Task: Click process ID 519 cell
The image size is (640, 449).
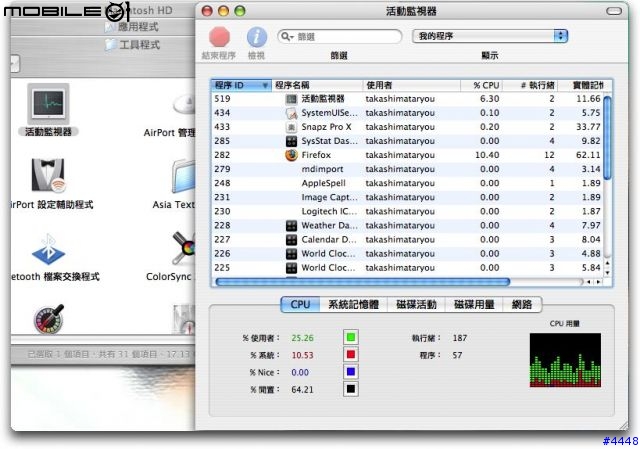Action: [222, 99]
